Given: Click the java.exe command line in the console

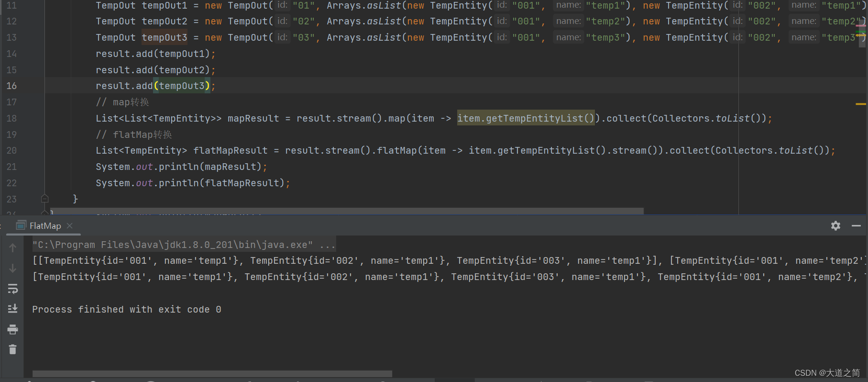Looking at the screenshot, I should tap(184, 245).
